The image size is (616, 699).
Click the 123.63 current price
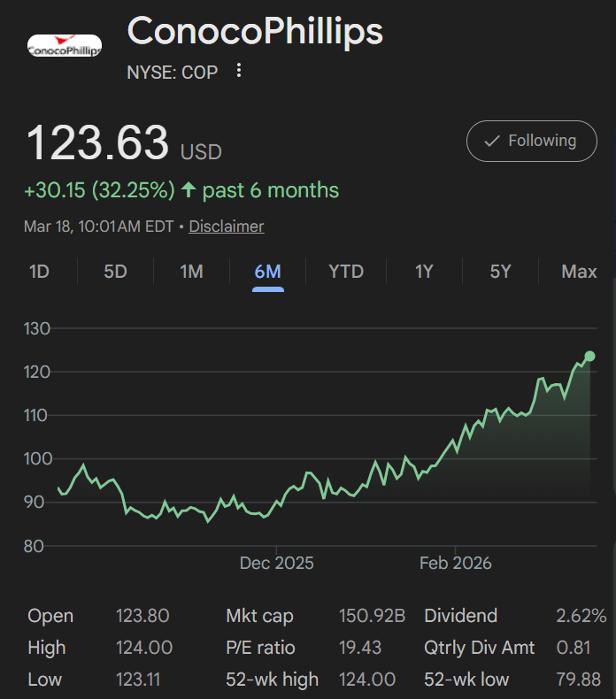(x=97, y=142)
